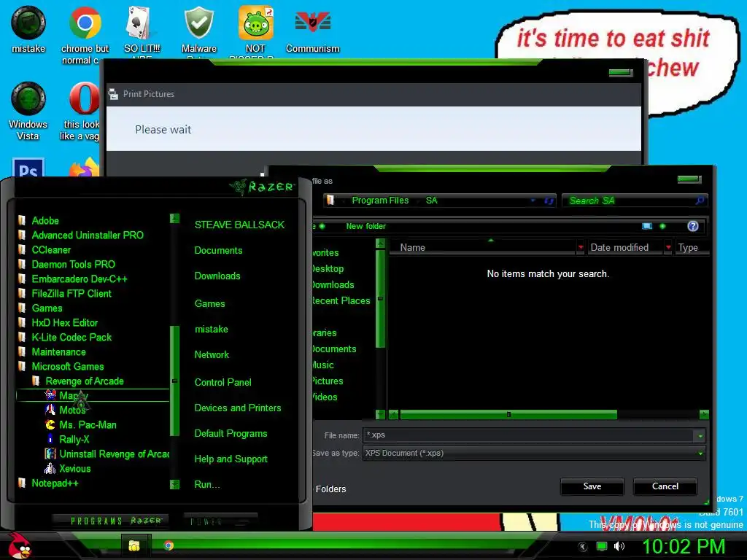Open Downloads from start menu
Viewport: 747px width, 560px height.
(217, 276)
